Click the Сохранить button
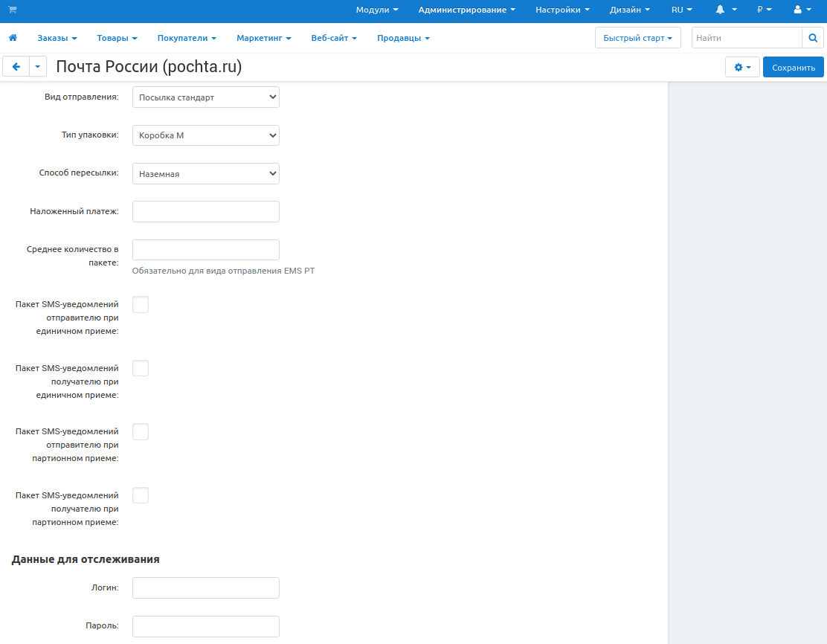Image resolution: width=827 pixels, height=644 pixels. (x=794, y=68)
